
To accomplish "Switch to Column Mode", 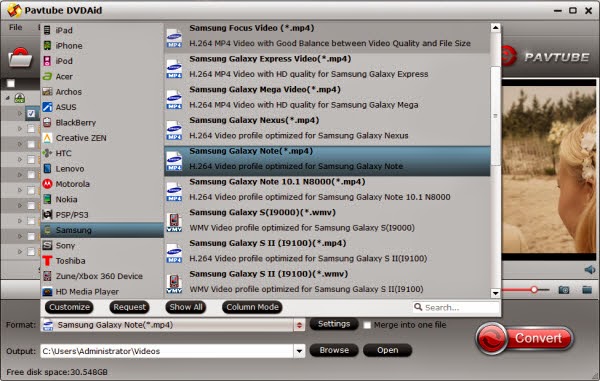I will [x=252, y=307].
